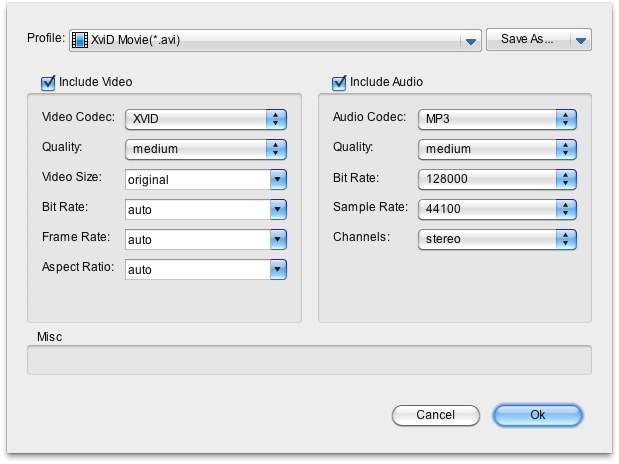
Task: Uncheck the Include Video checkbox
Action: 48,83
